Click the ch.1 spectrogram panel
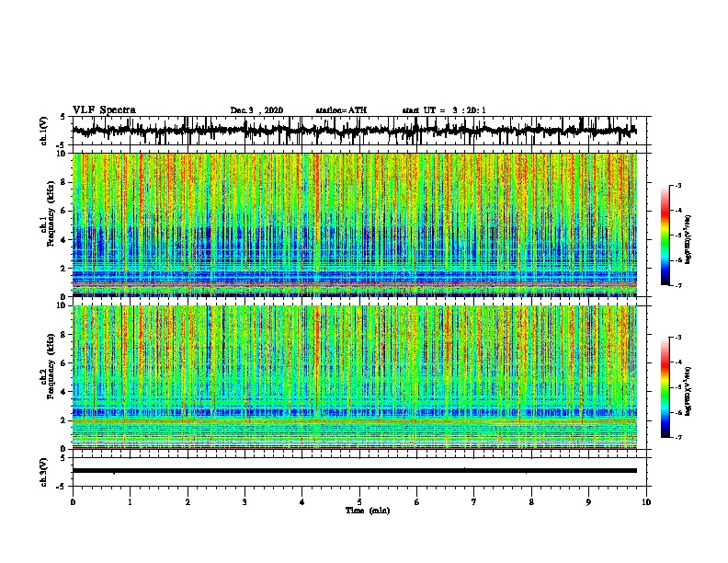728x563 pixels. click(354, 224)
